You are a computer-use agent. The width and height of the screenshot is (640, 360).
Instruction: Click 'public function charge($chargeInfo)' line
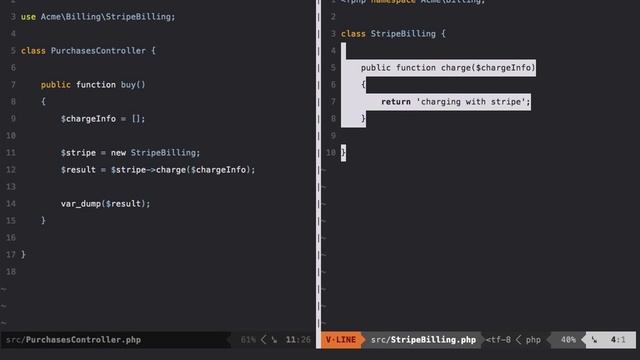tap(448, 68)
